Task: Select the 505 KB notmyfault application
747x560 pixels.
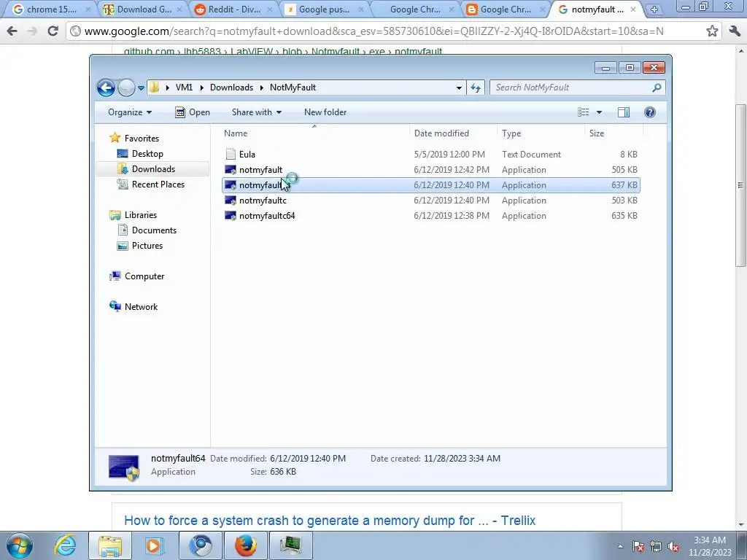Action: pyautogui.click(x=430, y=169)
